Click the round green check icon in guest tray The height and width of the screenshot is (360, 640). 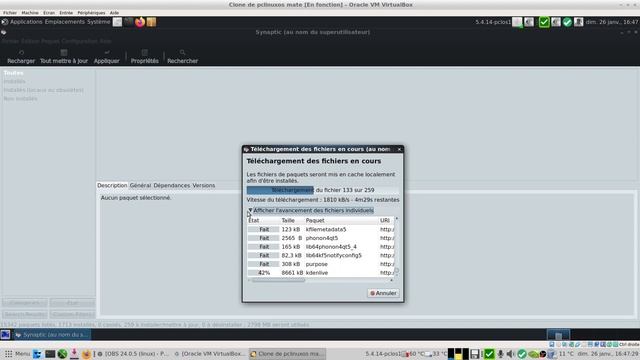567,22
